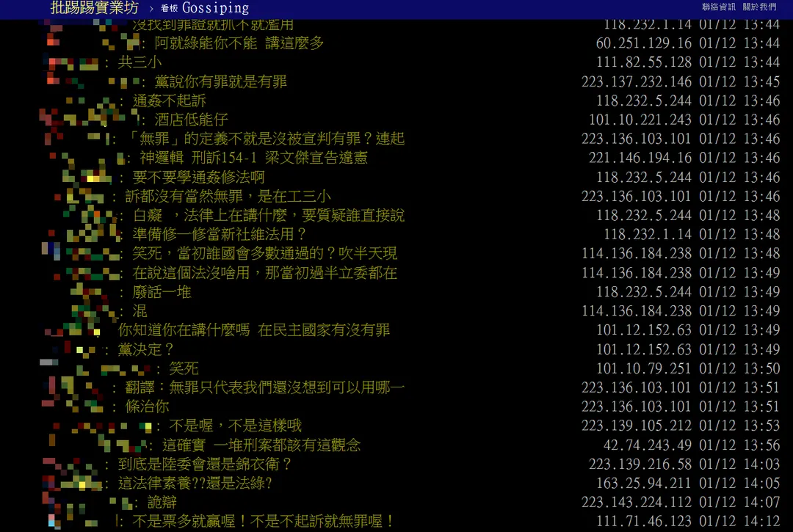Select the comment 廢話一堆

coord(162,292)
